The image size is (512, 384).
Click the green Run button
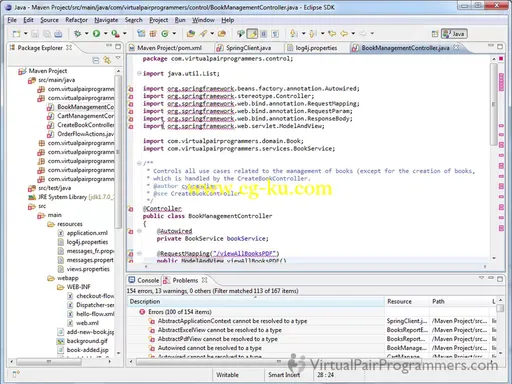[96, 33]
